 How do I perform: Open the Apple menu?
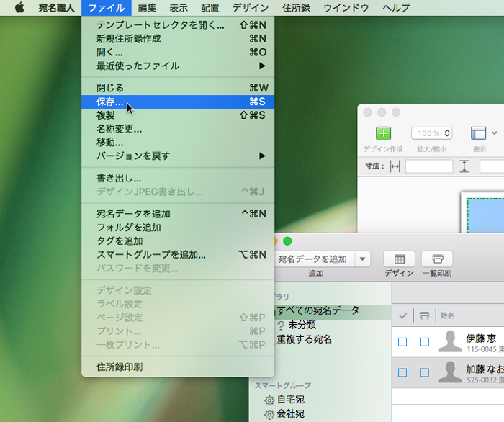point(19,8)
